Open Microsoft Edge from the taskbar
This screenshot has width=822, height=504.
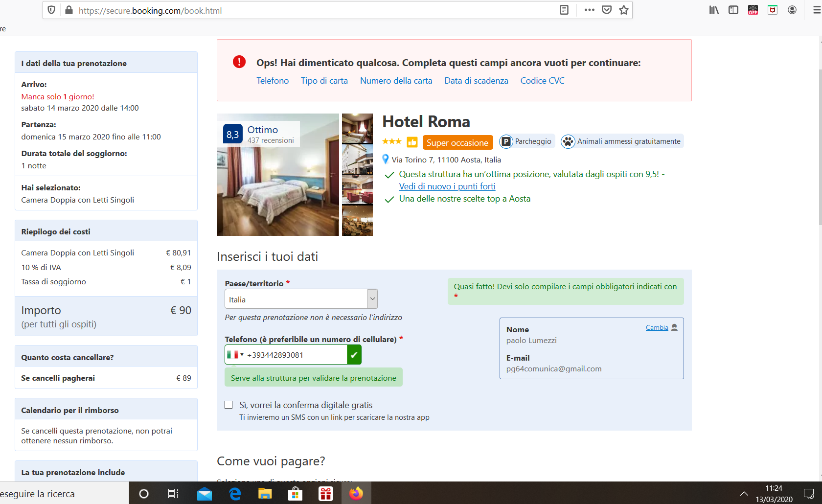(x=235, y=494)
